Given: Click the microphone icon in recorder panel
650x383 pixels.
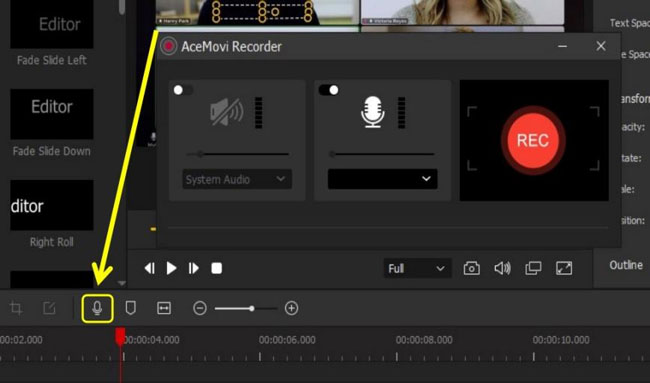Looking at the screenshot, I should click(x=372, y=112).
